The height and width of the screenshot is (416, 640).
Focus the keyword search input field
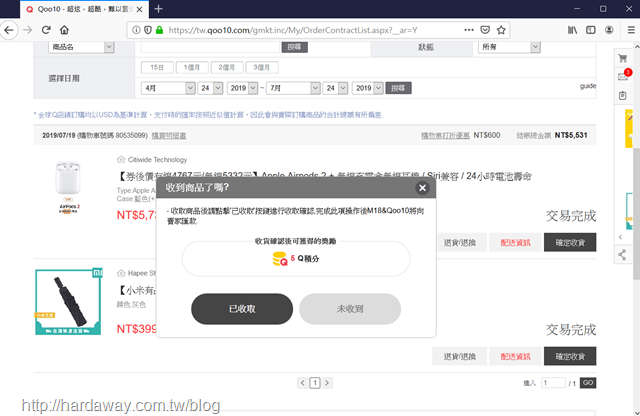click(x=210, y=47)
